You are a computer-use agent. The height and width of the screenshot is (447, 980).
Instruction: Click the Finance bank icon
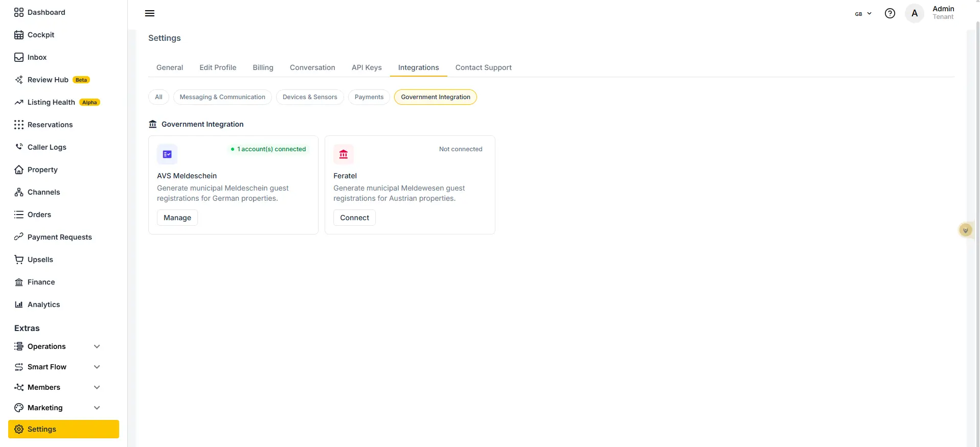(19, 282)
